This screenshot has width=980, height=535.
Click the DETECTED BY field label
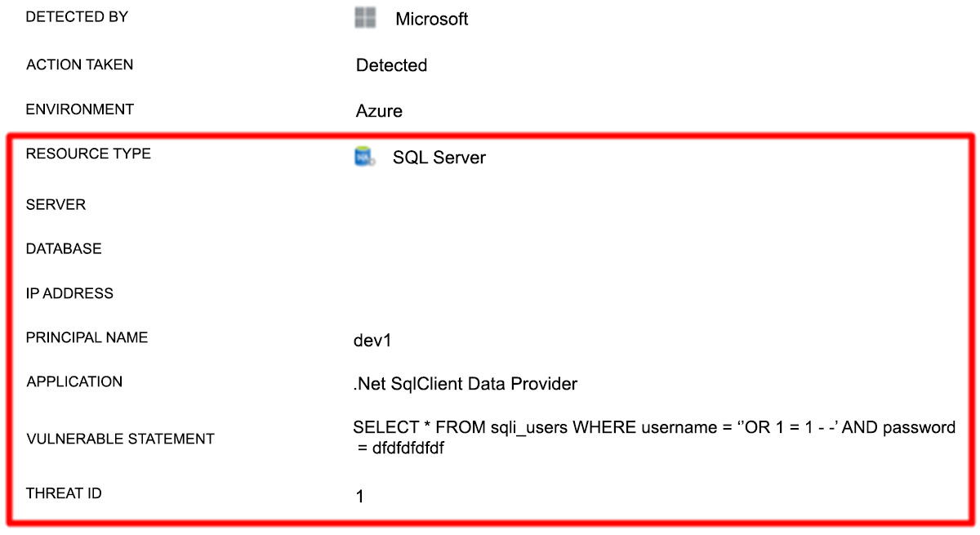pyautogui.click(x=76, y=16)
